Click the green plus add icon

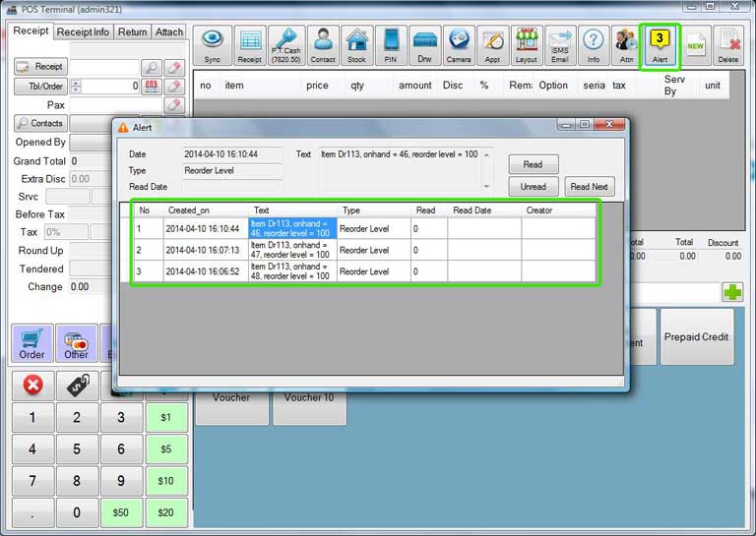click(732, 292)
